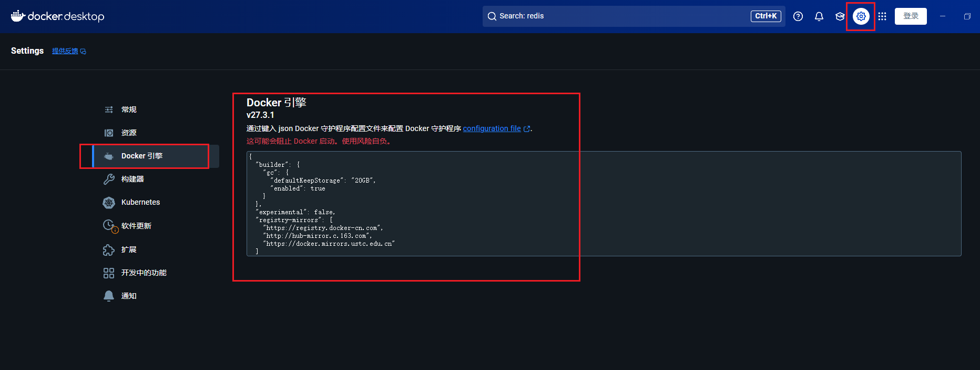Image resolution: width=980 pixels, height=370 pixels.
Task: Click the search magnifier icon
Action: tap(492, 16)
